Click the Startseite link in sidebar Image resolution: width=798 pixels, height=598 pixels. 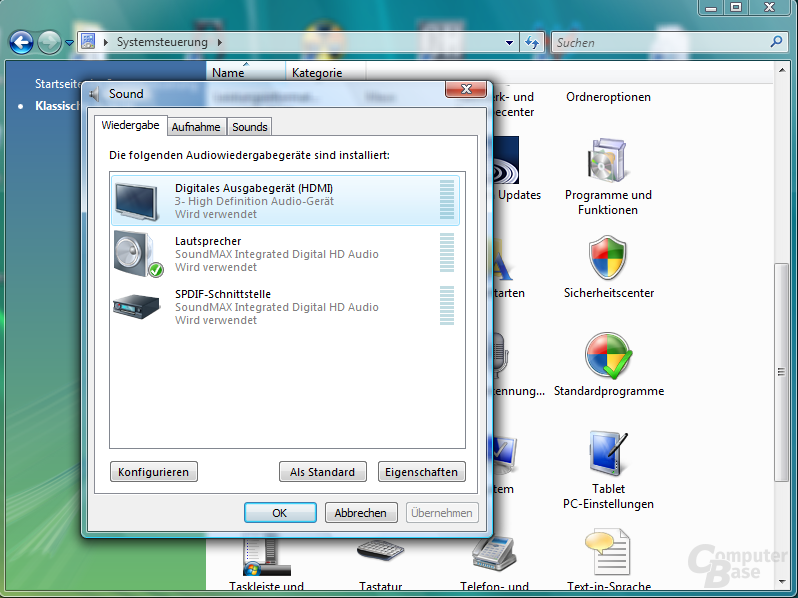[x=58, y=83]
